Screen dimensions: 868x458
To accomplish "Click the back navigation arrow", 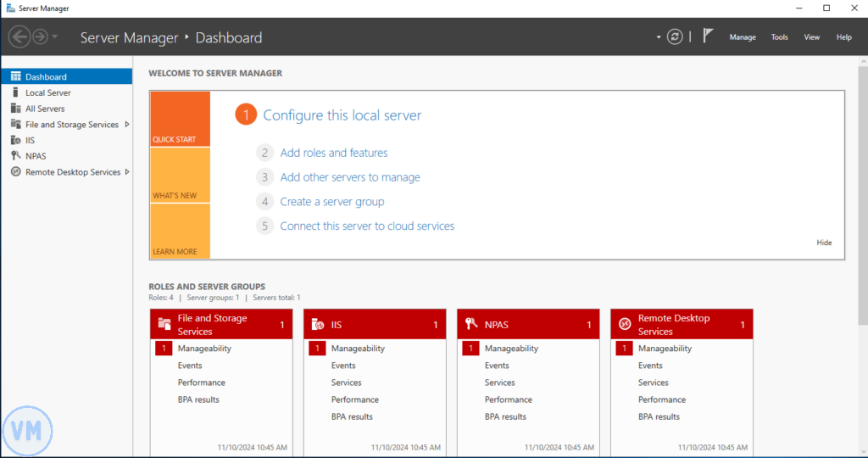I will (x=19, y=36).
